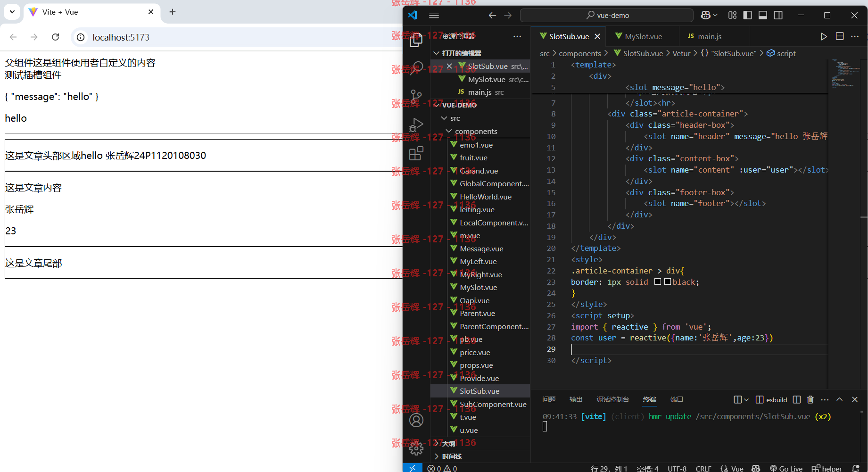868x472 pixels.
Task: Go forward in VS Code navigation history
Action: pos(508,15)
